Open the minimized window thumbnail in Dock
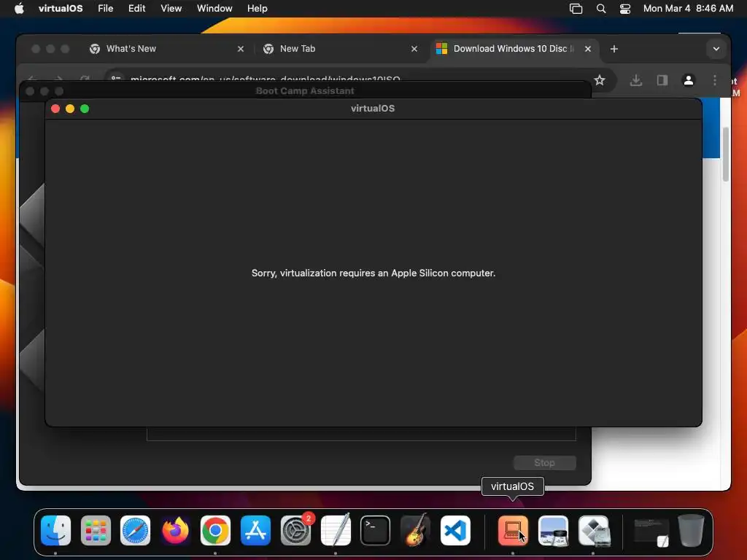 tap(651, 532)
